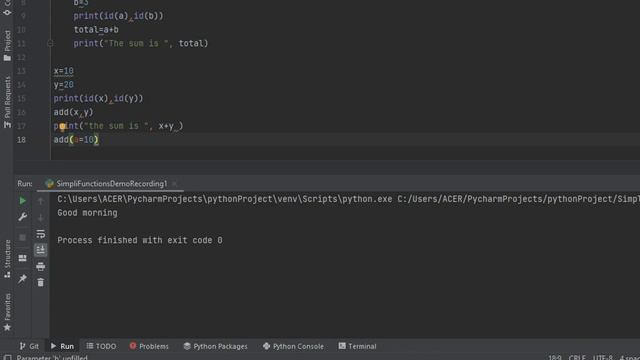This screenshot has height=360, width=640.
Task: Click line 18 add(a=10) code
Action: (x=76, y=140)
